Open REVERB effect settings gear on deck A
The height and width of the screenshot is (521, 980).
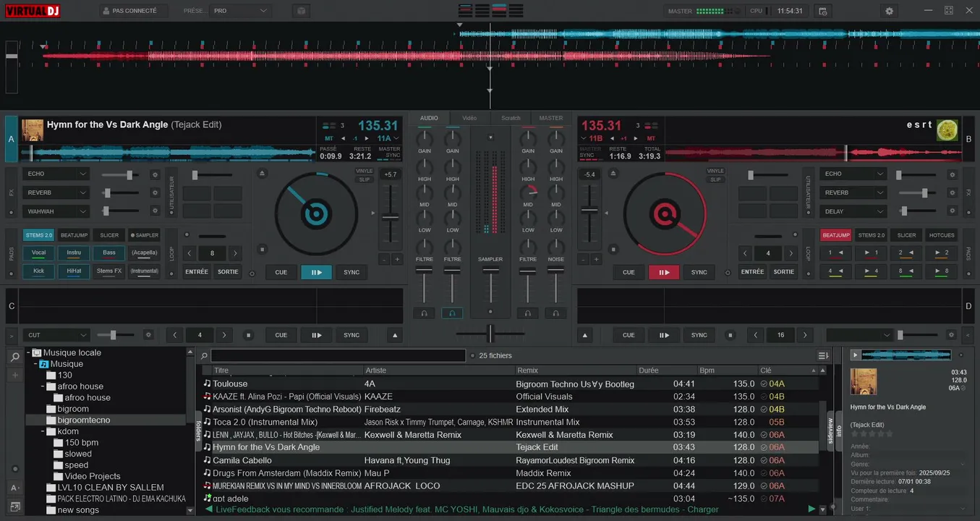pyautogui.click(x=154, y=193)
